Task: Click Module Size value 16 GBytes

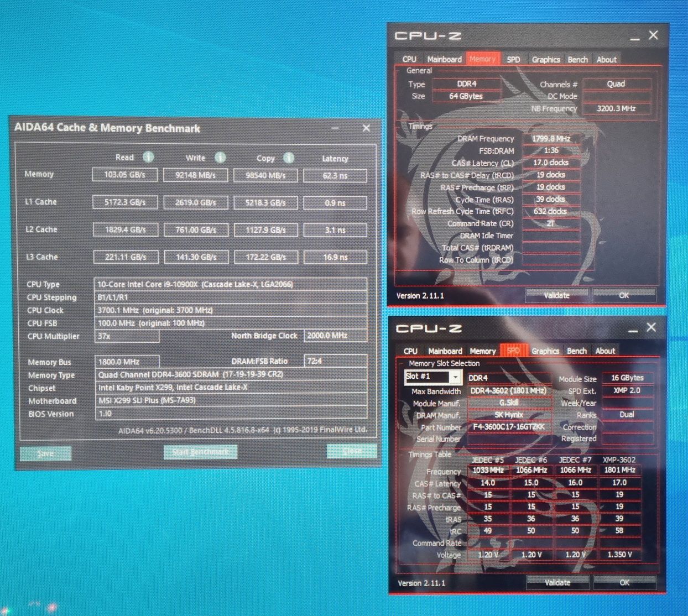Action: coord(627,378)
